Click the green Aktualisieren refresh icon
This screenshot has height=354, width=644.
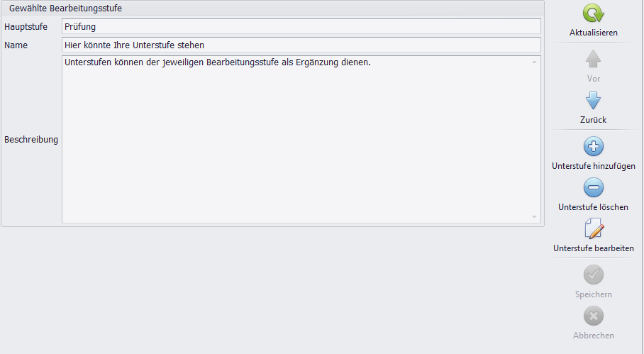(593, 14)
